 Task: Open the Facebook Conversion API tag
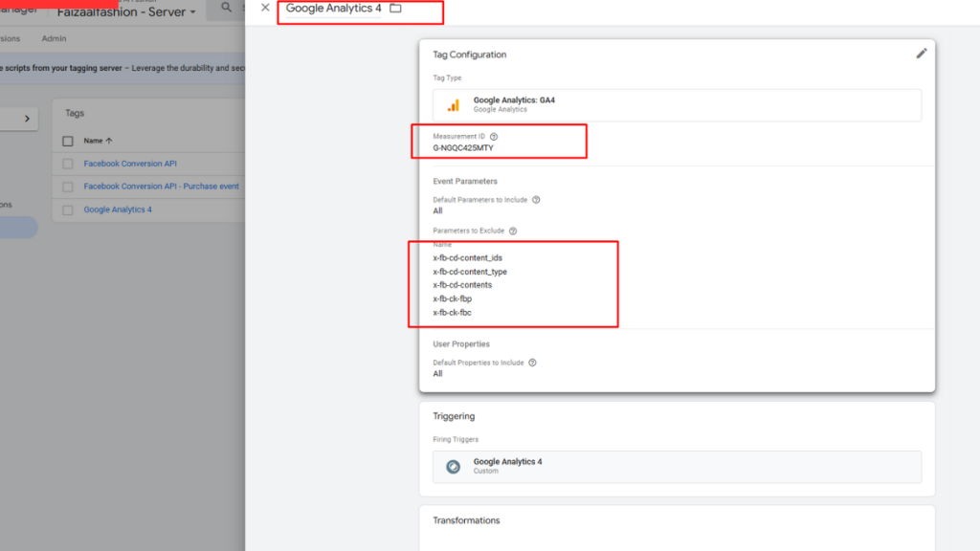click(130, 164)
